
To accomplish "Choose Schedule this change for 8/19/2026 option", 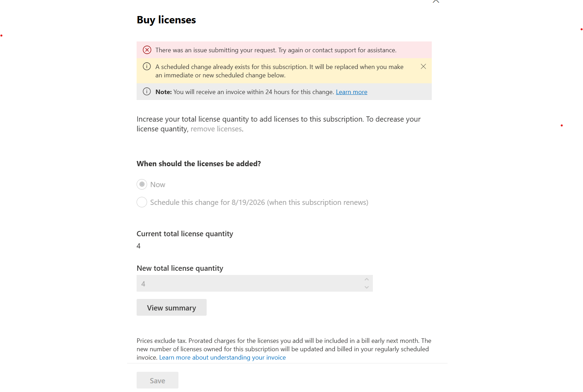I will [142, 202].
